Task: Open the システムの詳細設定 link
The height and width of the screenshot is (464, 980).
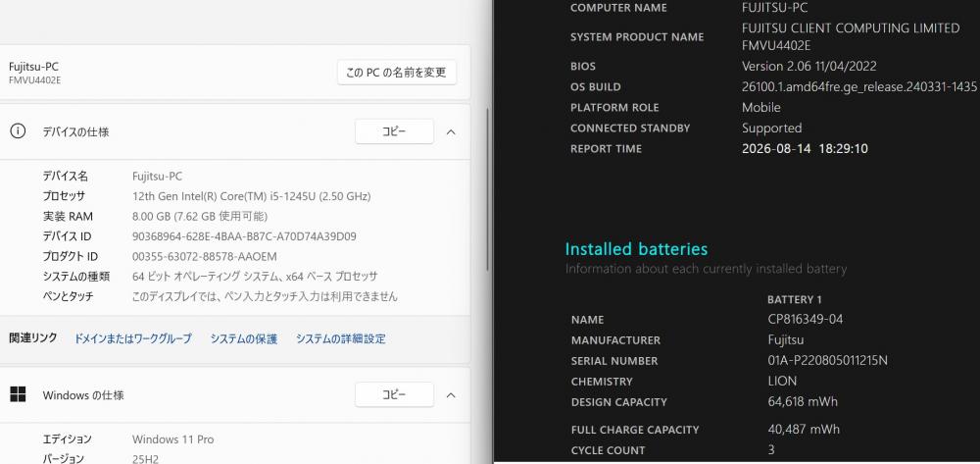Action: [x=341, y=339]
